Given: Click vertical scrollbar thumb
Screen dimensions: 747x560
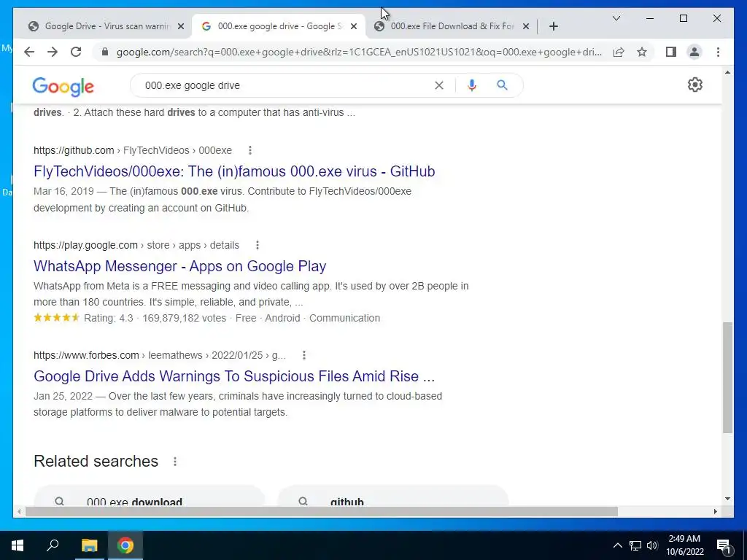Looking at the screenshot, I should click(x=727, y=378).
